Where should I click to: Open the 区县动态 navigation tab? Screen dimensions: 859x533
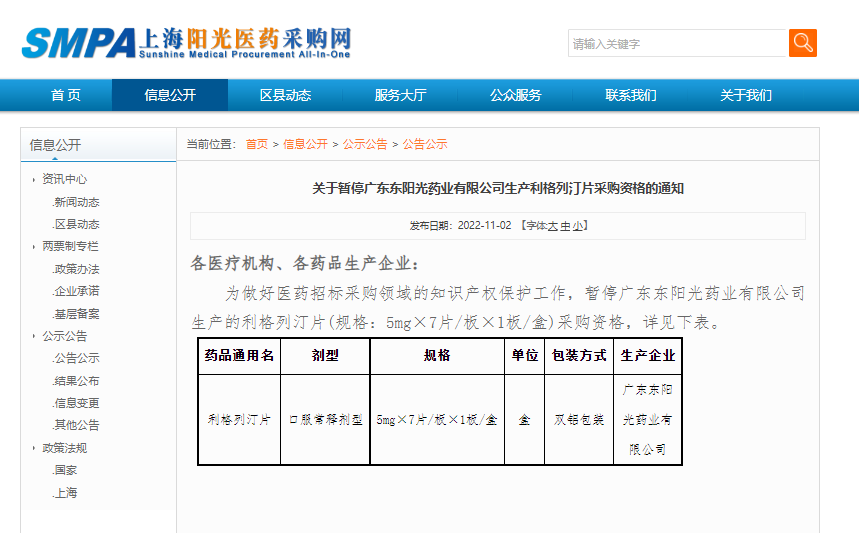click(285, 95)
